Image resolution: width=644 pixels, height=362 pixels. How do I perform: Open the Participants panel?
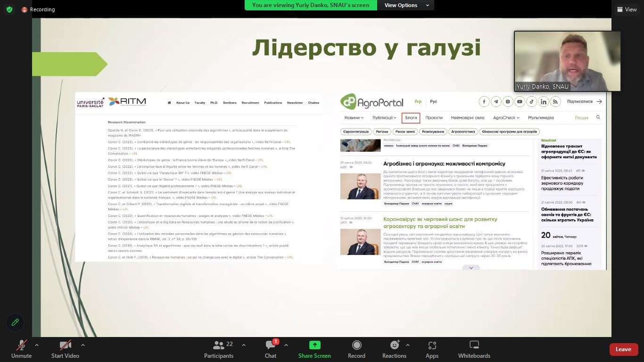point(219,349)
